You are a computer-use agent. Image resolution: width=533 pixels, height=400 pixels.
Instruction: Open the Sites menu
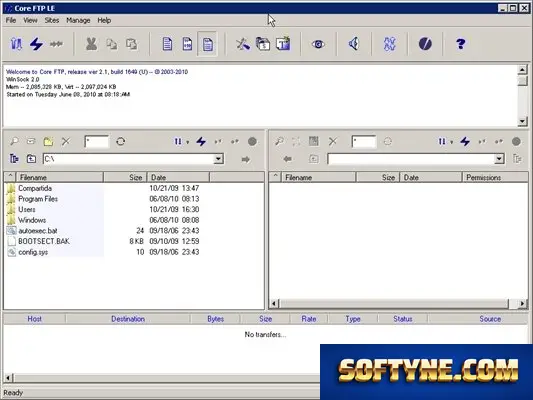[x=52, y=20]
